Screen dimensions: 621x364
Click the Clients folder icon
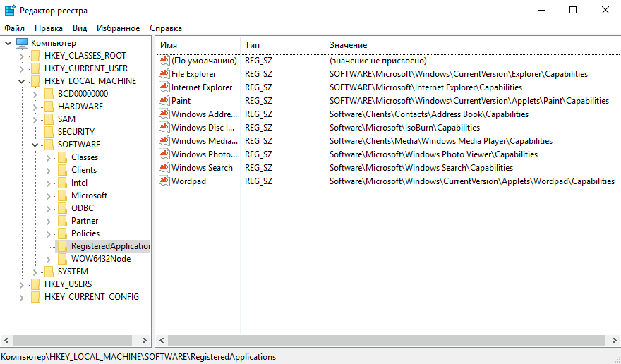click(x=63, y=170)
